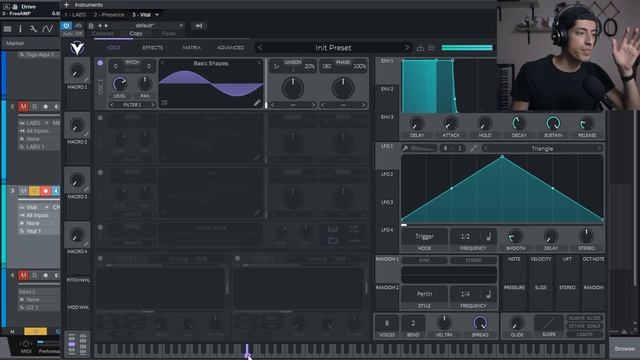
Task: Toggle Filter 2 on/off button
Action: (x=237, y=258)
